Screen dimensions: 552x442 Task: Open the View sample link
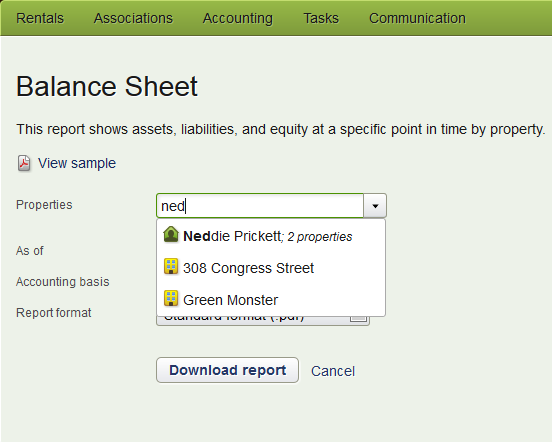[77, 163]
